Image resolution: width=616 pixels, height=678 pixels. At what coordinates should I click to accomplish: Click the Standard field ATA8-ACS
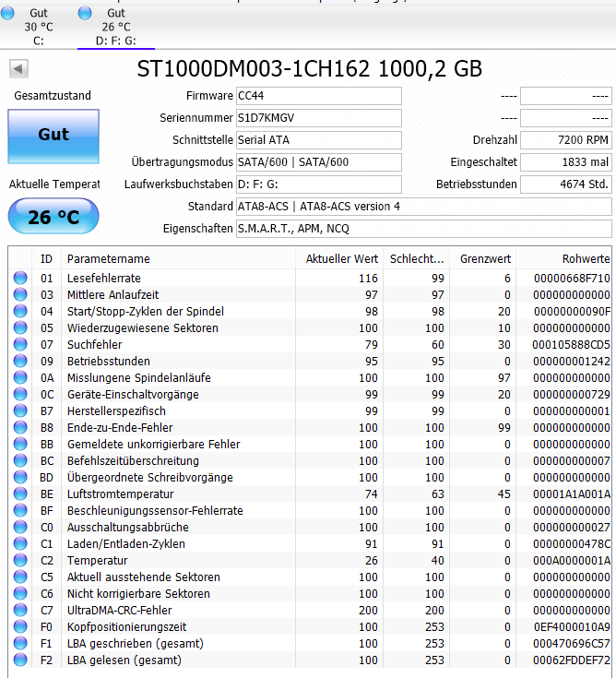[423, 207]
